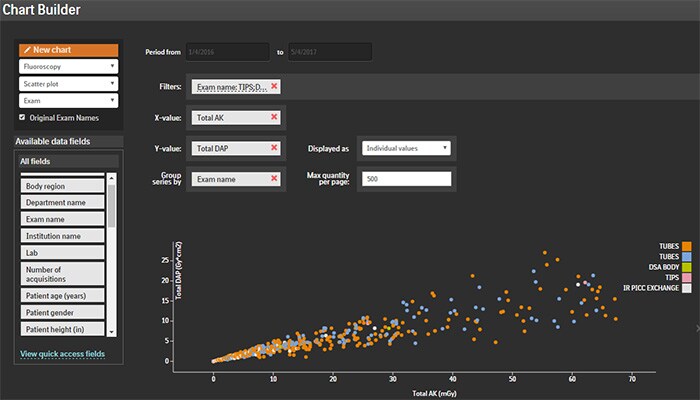
Task: Click the Max quantity per page field
Action: pyautogui.click(x=406, y=179)
